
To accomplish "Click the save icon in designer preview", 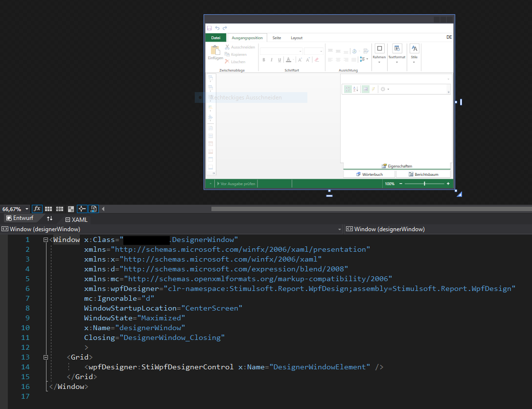I will pyautogui.click(x=209, y=28).
